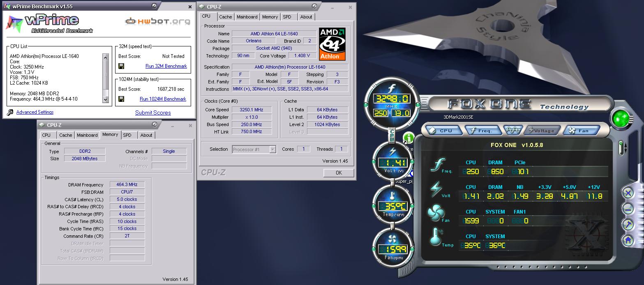The image size is (644, 285).
Task: Click the Fox One home round button
Action: tap(628, 241)
